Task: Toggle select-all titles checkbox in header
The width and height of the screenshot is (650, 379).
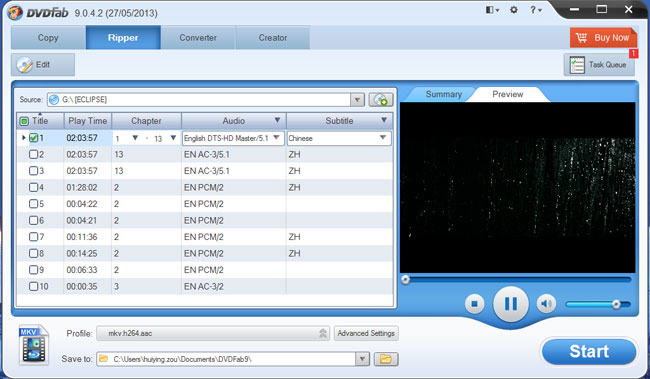Action: point(24,121)
